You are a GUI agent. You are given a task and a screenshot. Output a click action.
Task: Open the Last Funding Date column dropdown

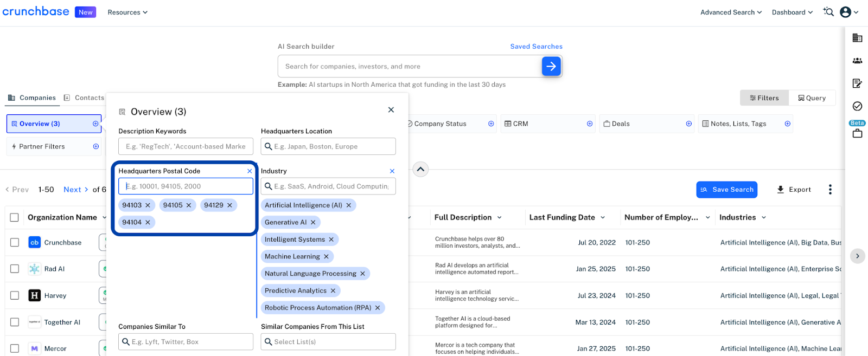[603, 217]
